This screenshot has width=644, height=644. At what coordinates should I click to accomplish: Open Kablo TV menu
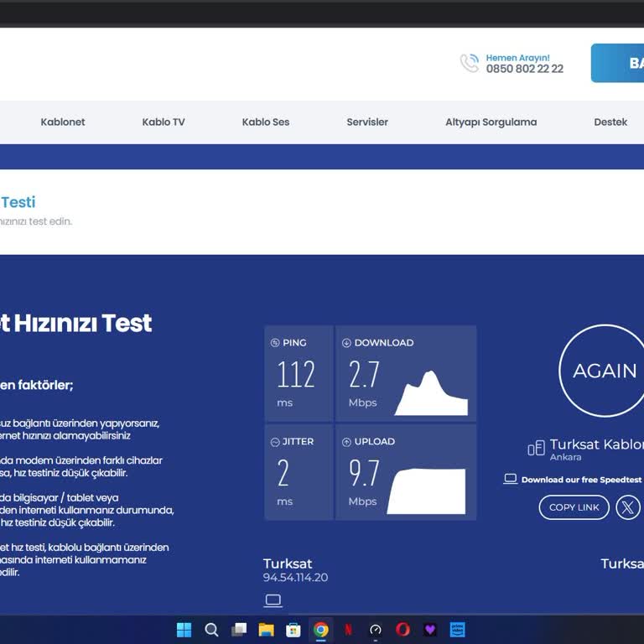(164, 122)
